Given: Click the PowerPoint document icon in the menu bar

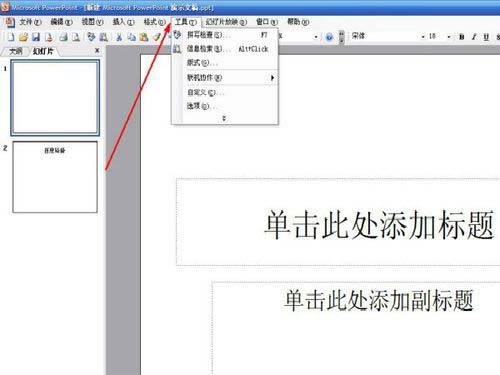Looking at the screenshot, I should (9, 22).
